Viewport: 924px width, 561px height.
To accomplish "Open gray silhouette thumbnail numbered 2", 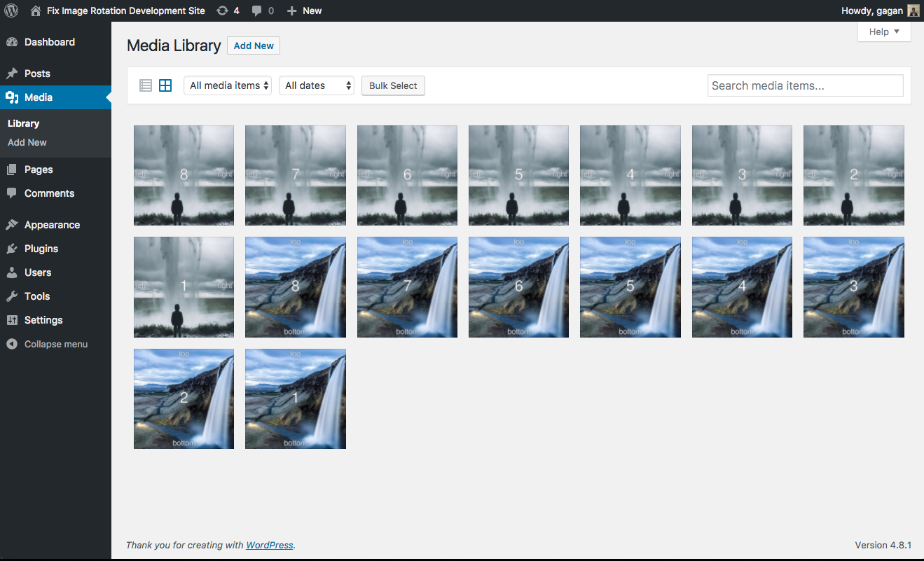I will pyautogui.click(x=854, y=175).
